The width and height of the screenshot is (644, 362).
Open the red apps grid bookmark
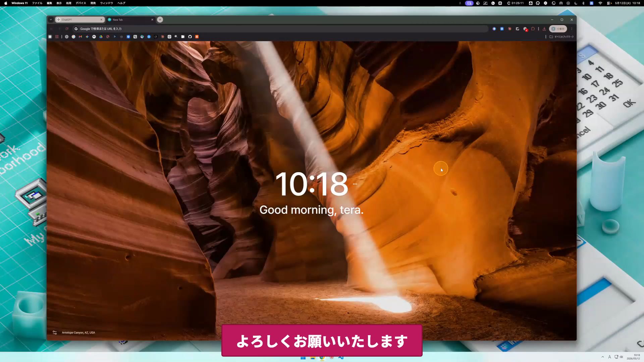57,37
